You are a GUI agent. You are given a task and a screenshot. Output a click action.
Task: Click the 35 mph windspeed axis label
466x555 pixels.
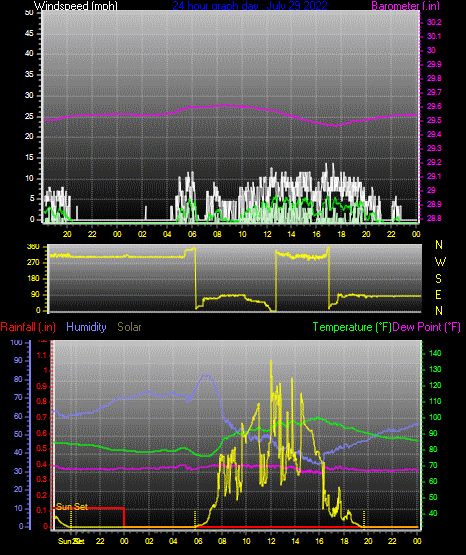29,75
